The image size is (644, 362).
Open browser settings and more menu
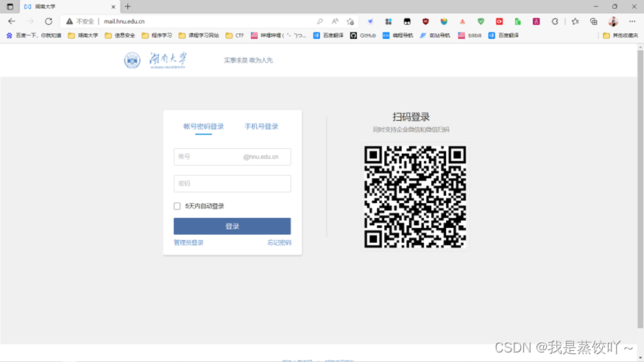click(632, 21)
